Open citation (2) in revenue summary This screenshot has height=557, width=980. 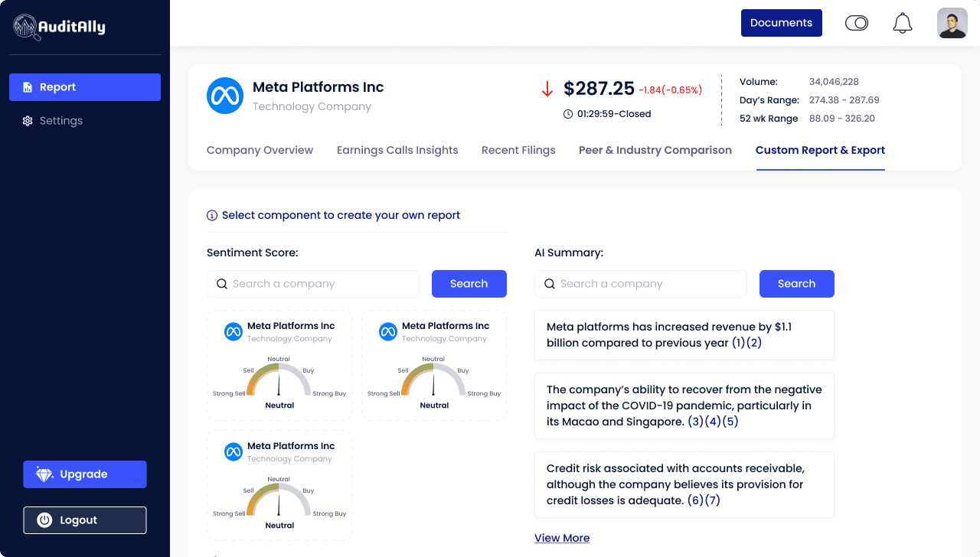point(755,343)
